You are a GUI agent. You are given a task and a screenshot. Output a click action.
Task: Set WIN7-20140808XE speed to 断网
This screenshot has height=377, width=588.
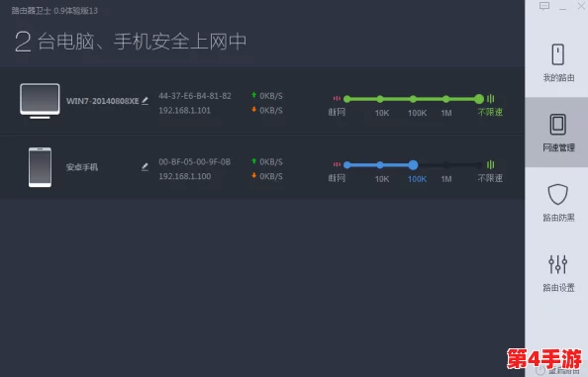pyautogui.click(x=347, y=99)
